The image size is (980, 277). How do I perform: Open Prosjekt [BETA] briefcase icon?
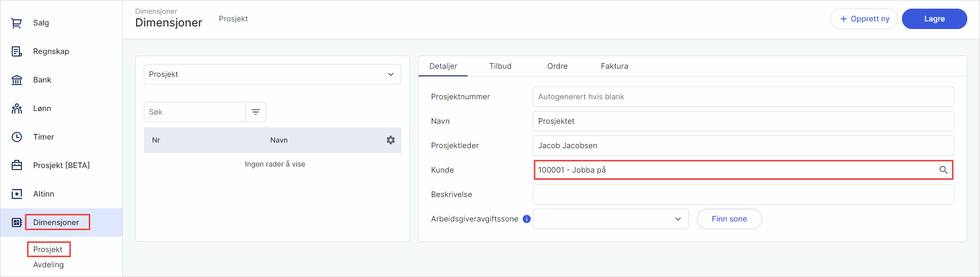pyautogui.click(x=17, y=165)
